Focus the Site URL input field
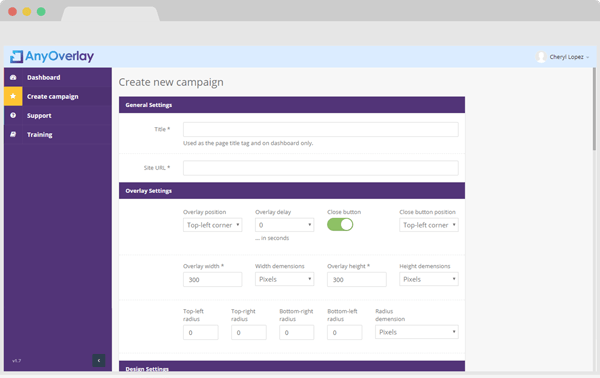This screenshot has height=378, width=600. tap(321, 168)
